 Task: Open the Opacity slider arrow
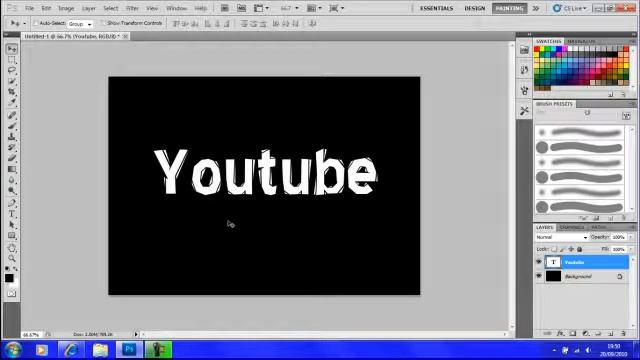[x=631, y=237]
